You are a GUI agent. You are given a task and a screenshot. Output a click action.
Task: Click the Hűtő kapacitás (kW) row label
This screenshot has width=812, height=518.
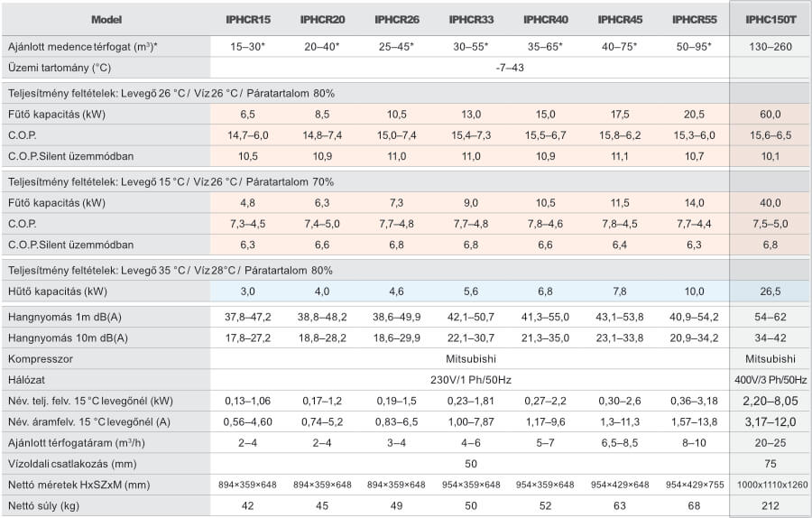pos(57,291)
